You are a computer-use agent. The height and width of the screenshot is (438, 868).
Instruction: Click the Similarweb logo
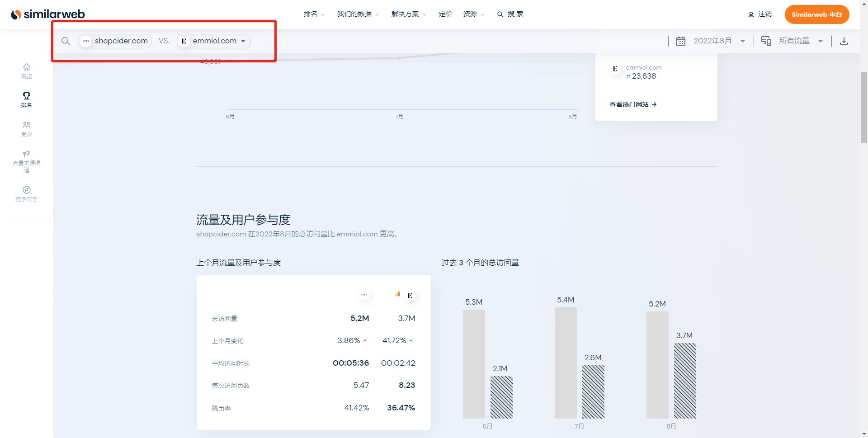pos(48,14)
